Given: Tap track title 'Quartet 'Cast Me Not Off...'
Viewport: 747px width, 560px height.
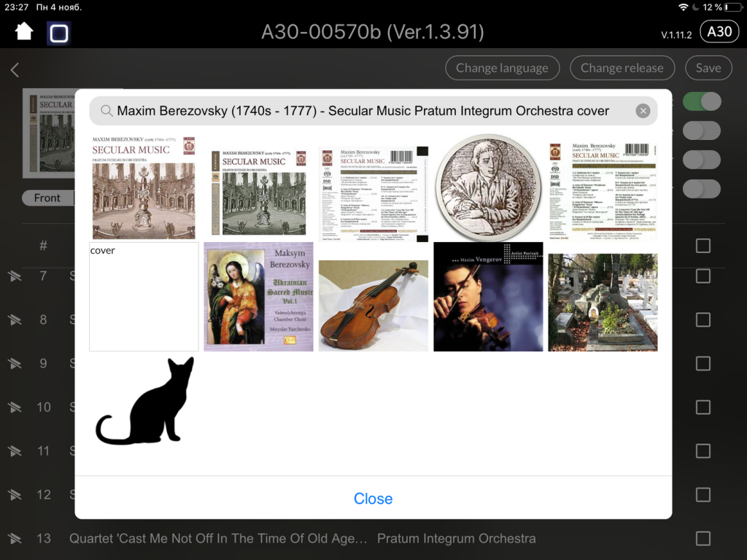Looking at the screenshot, I should 218,539.
